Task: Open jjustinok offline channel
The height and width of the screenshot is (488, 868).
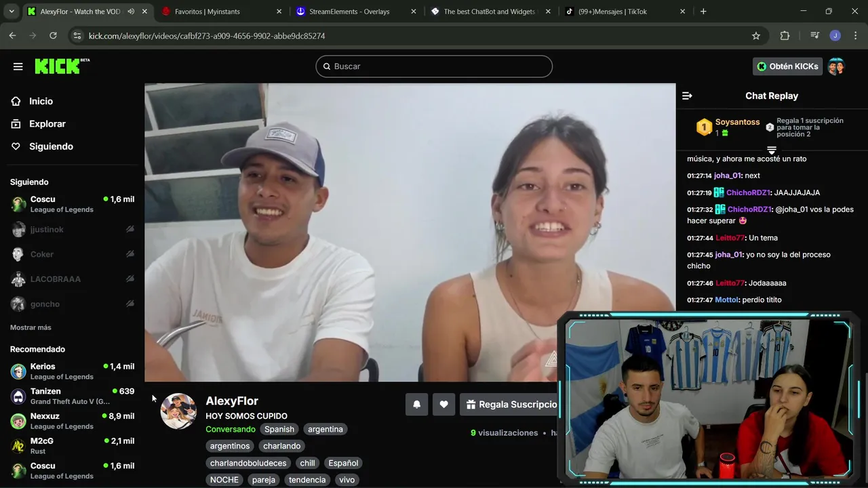Action: click(72, 230)
